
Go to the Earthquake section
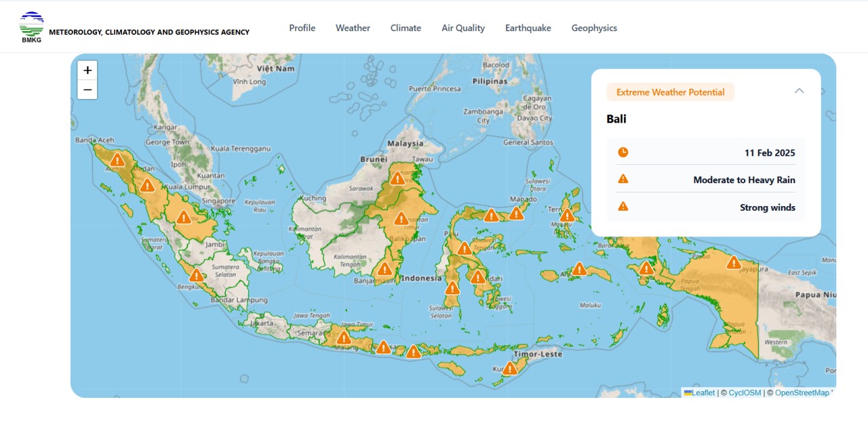[528, 28]
